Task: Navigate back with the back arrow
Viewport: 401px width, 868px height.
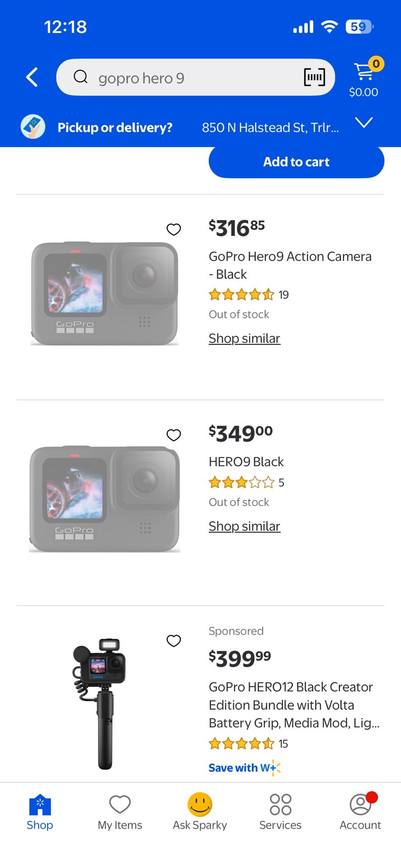Action: [32, 77]
